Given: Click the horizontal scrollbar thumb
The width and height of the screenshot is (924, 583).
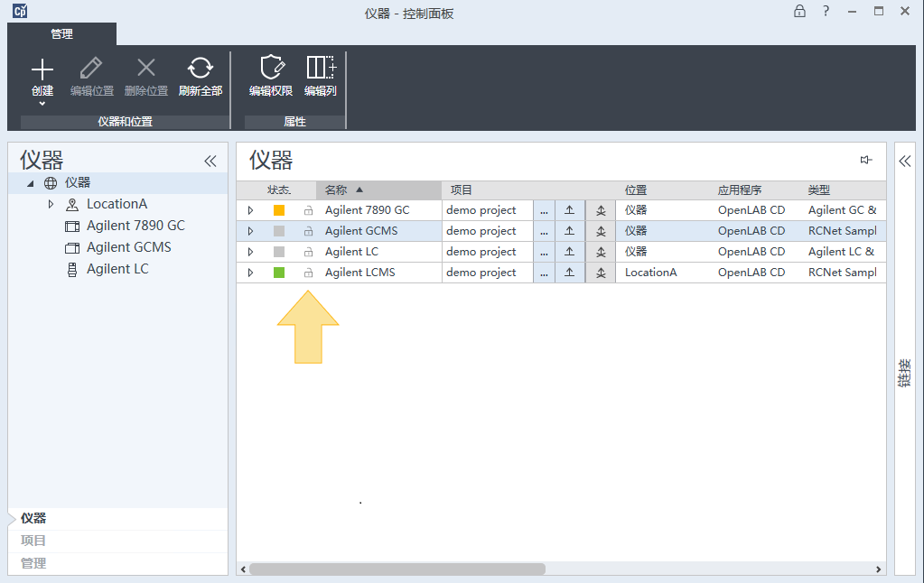Looking at the screenshot, I should pos(397,569).
